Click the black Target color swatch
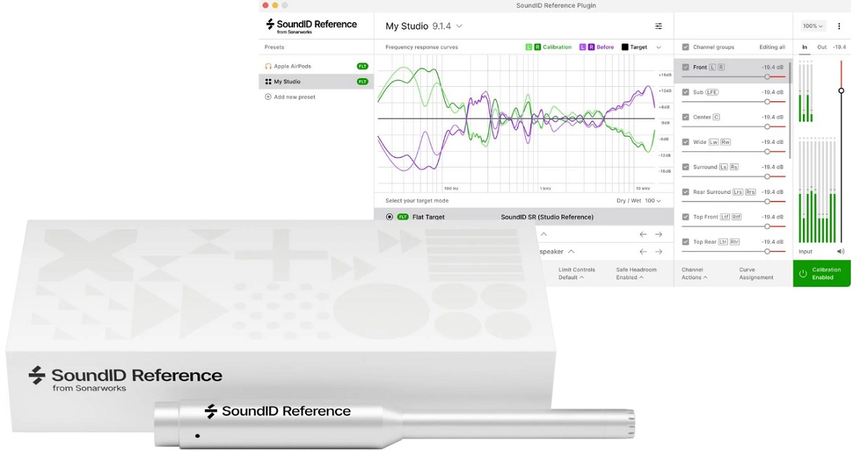The width and height of the screenshot is (868, 452). (625, 47)
